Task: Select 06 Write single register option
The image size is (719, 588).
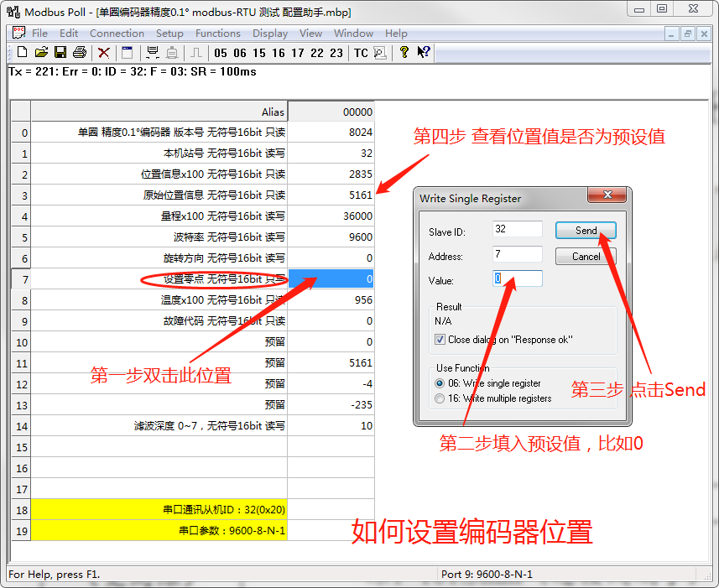Action: coord(440,383)
